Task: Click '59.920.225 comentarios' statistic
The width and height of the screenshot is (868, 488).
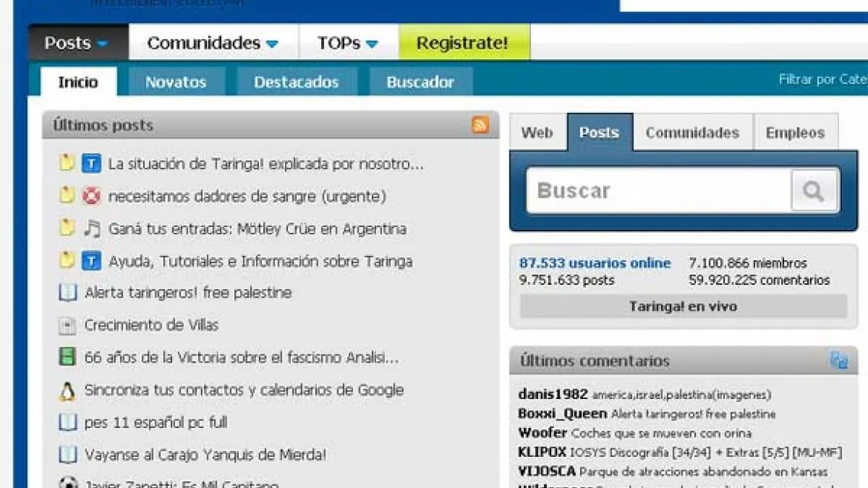Action: (x=760, y=280)
